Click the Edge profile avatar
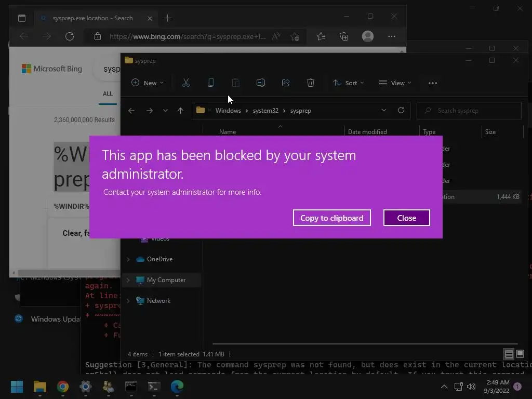 pos(368,36)
